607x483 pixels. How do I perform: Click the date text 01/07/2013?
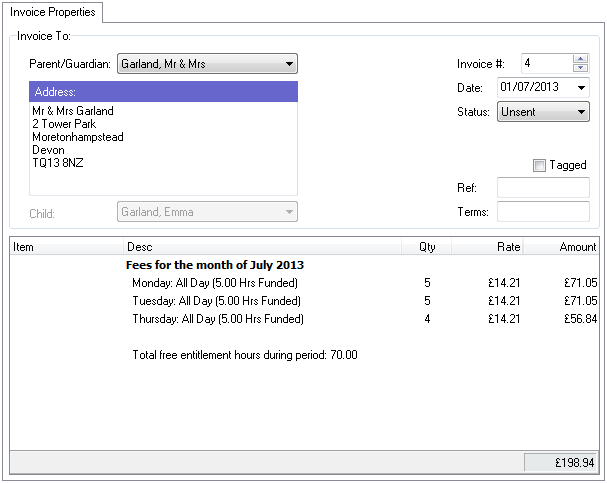click(x=529, y=87)
